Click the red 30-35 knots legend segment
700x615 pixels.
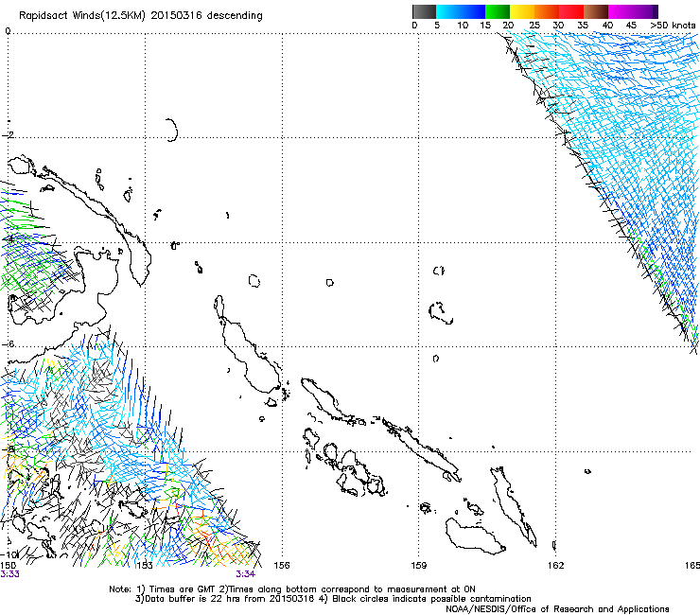tap(571, 11)
